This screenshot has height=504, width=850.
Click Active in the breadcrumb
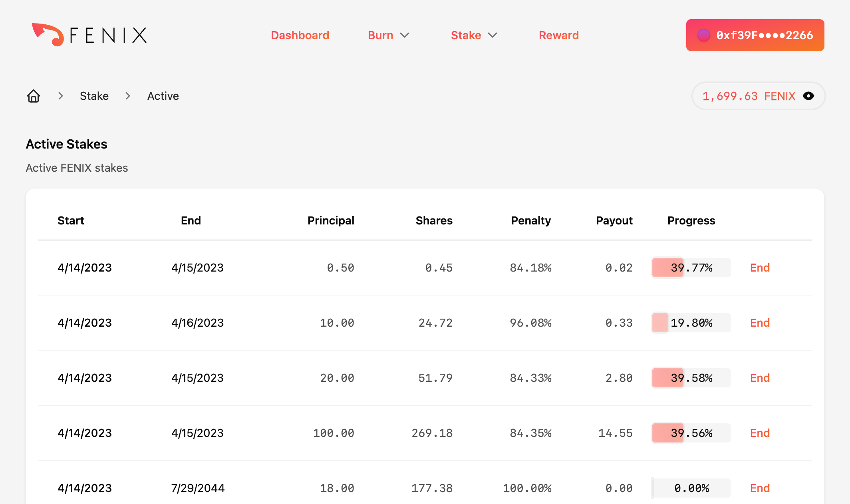pyautogui.click(x=163, y=96)
